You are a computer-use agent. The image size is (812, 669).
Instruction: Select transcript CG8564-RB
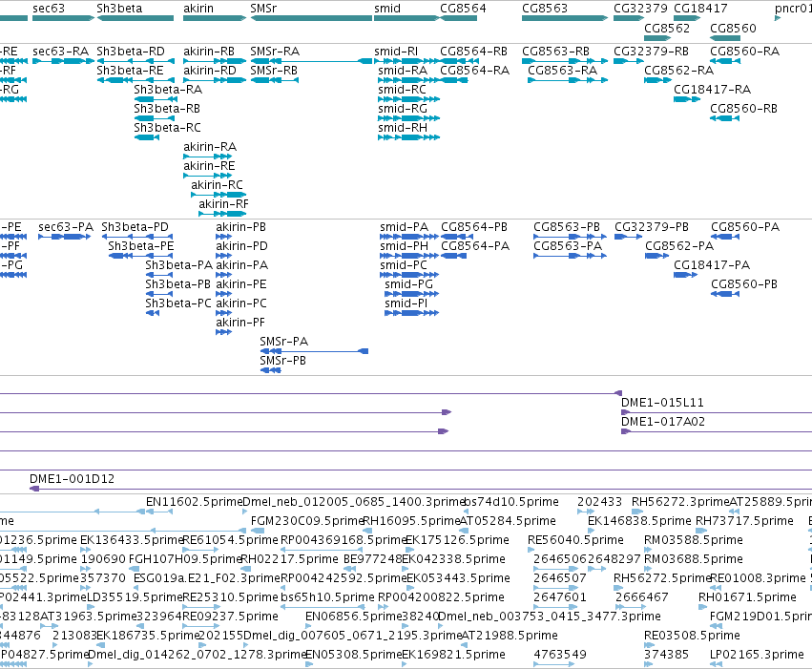pos(474,52)
